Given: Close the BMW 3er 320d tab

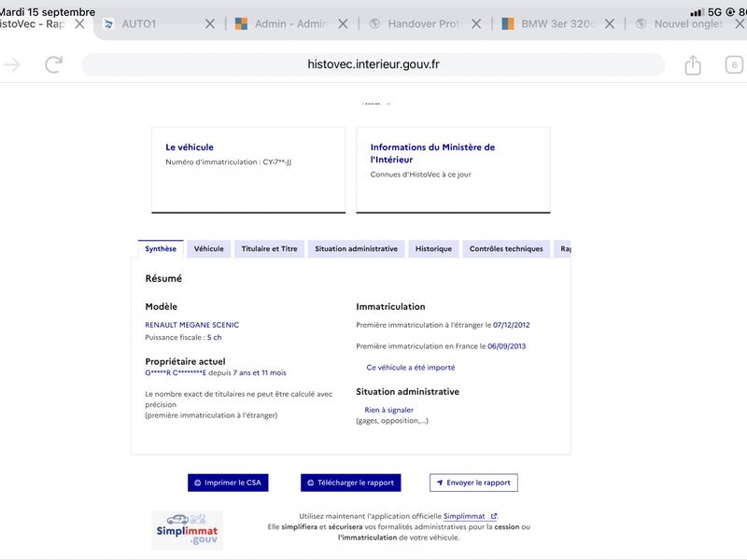Looking at the screenshot, I should click(x=610, y=24).
